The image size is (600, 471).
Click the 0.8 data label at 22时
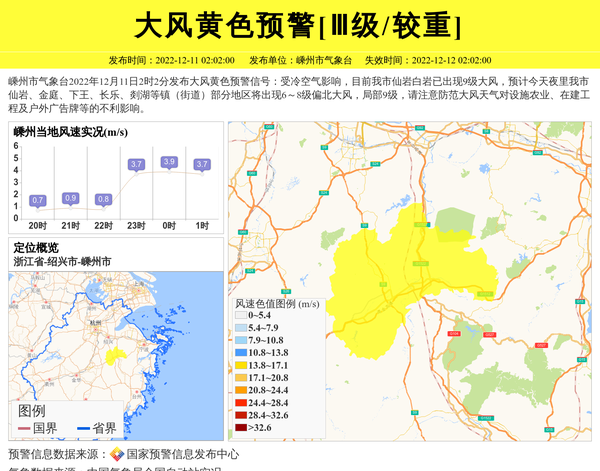tap(103, 199)
